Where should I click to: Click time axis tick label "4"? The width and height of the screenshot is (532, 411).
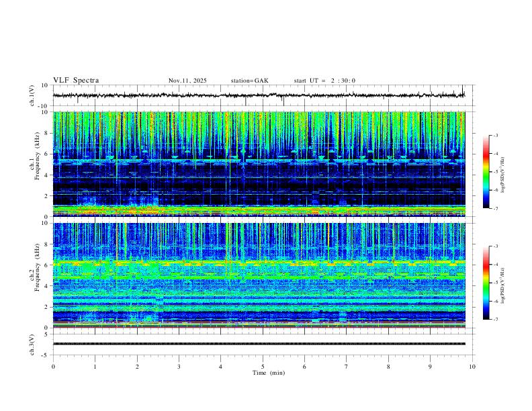tap(220, 367)
